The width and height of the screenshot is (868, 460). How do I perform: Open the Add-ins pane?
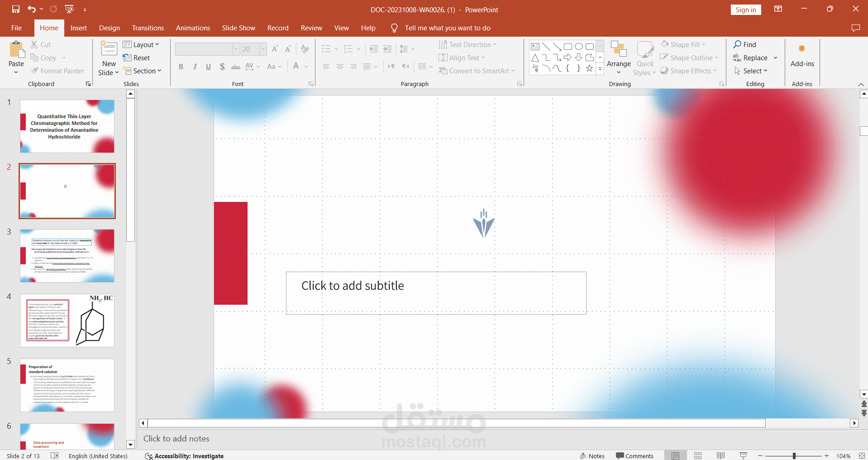[802, 55]
